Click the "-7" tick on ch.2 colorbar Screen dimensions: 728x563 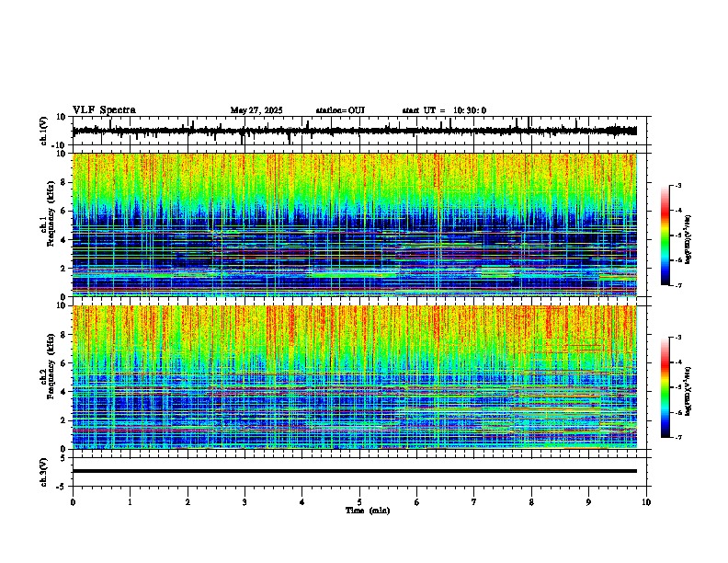[x=678, y=438]
